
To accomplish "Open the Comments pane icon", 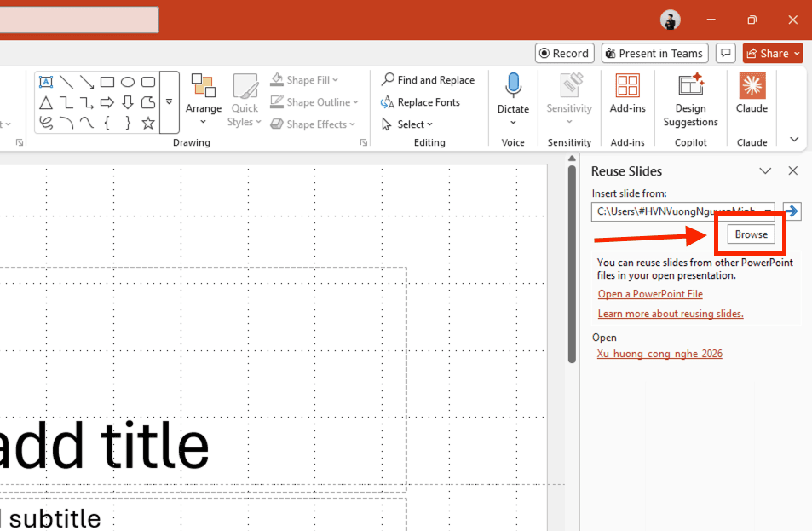I will 726,54.
